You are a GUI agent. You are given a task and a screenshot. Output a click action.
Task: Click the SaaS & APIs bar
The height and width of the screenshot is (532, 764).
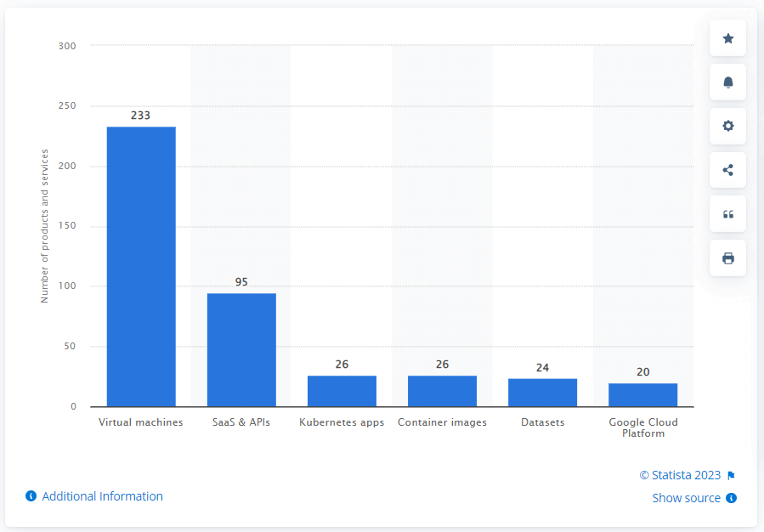241,348
